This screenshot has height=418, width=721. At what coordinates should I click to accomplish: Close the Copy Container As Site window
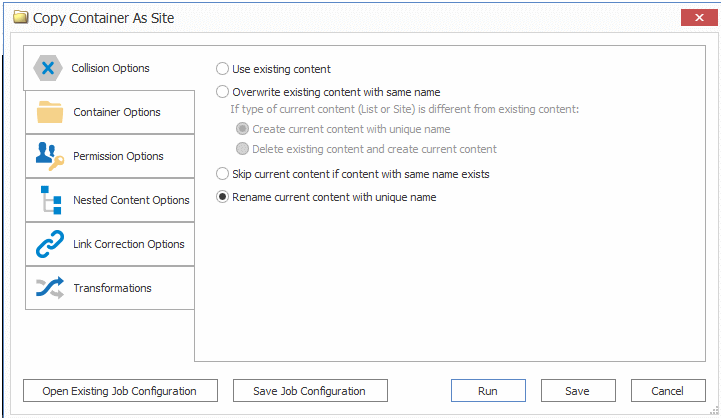(x=699, y=17)
